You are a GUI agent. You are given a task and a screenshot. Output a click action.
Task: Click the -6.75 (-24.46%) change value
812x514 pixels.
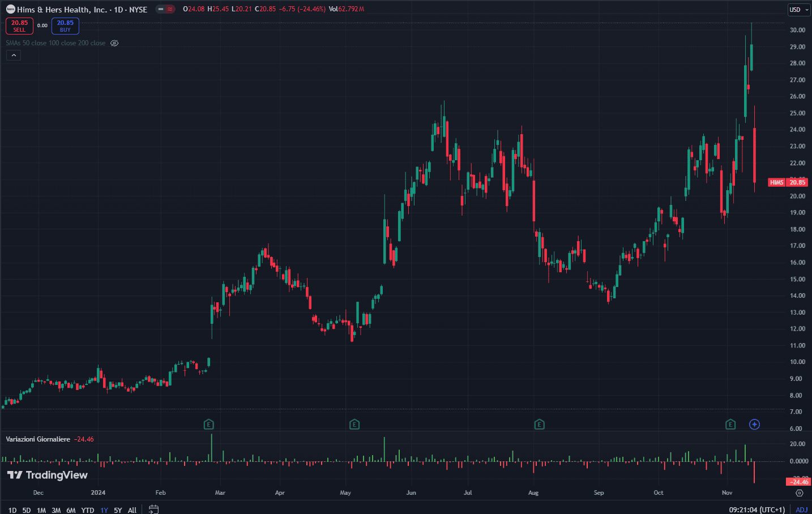[x=302, y=9]
